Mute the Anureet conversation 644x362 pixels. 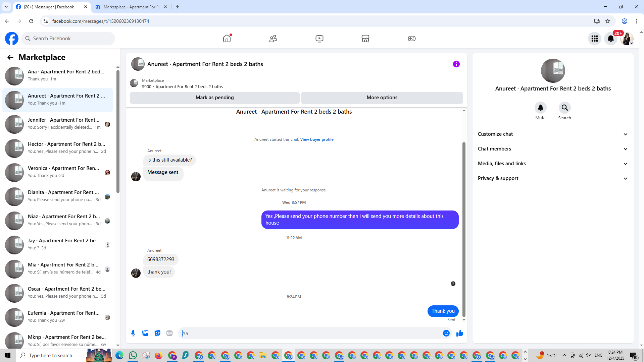coord(541,108)
